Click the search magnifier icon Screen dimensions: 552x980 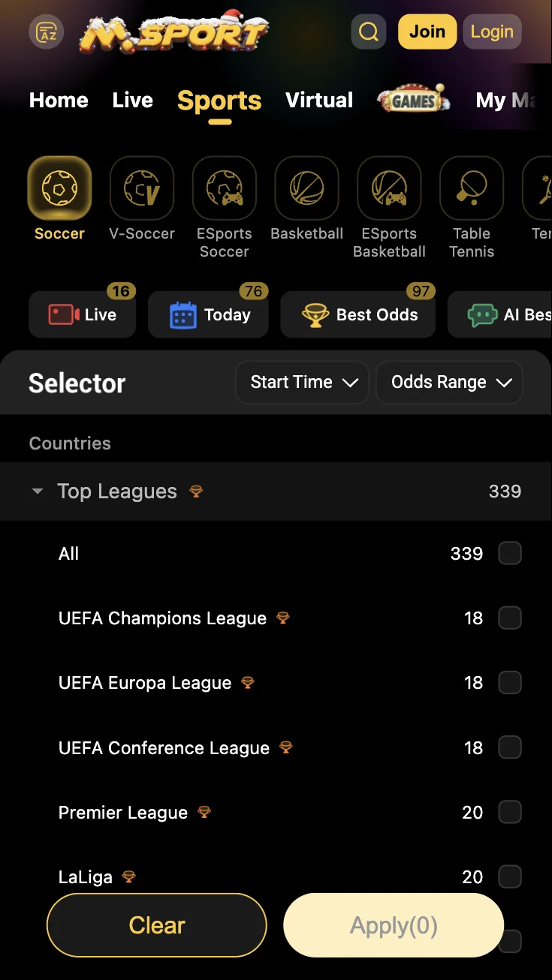point(369,32)
